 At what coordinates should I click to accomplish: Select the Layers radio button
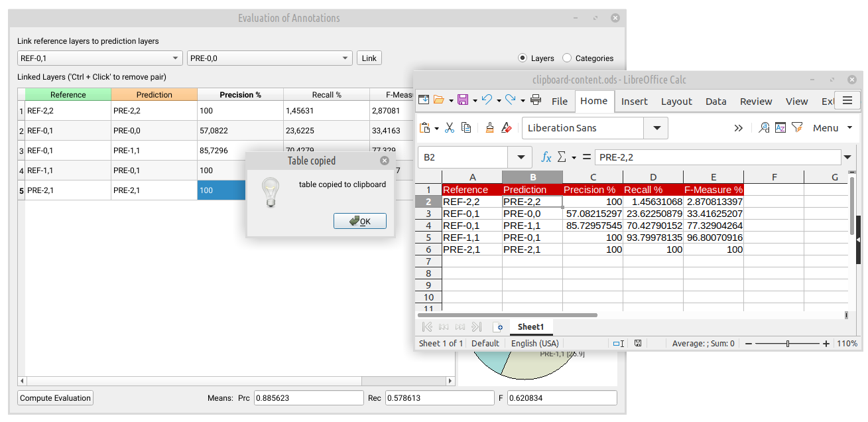coord(523,58)
